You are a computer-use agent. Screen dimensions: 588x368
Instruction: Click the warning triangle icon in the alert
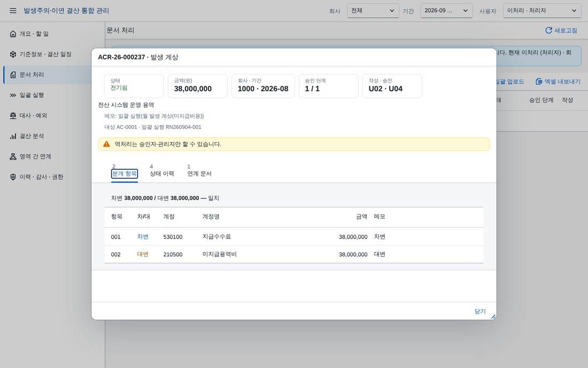coord(106,144)
